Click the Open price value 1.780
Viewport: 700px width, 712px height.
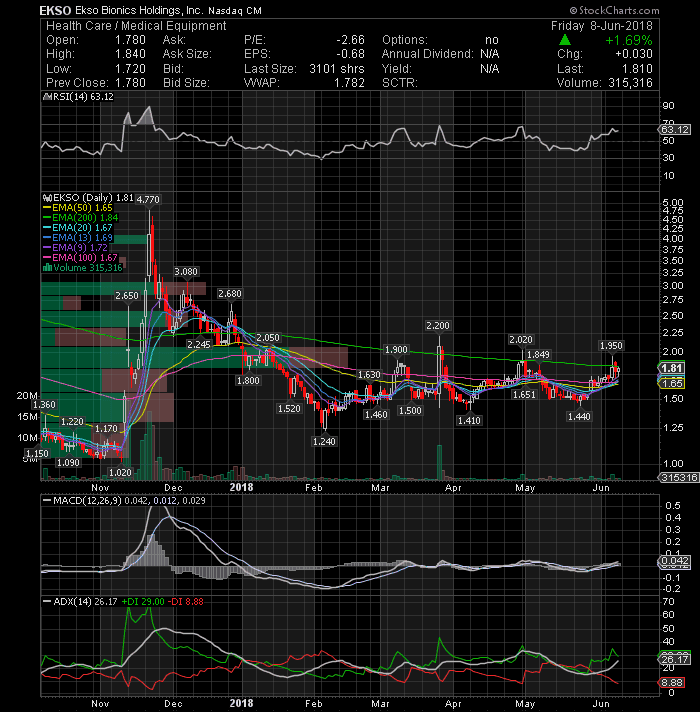tap(130, 40)
